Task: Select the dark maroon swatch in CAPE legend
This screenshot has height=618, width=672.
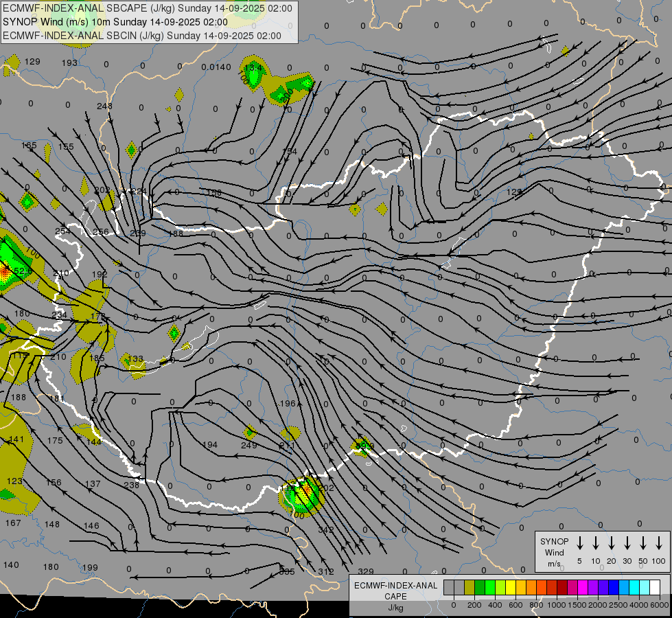Action: [562, 588]
